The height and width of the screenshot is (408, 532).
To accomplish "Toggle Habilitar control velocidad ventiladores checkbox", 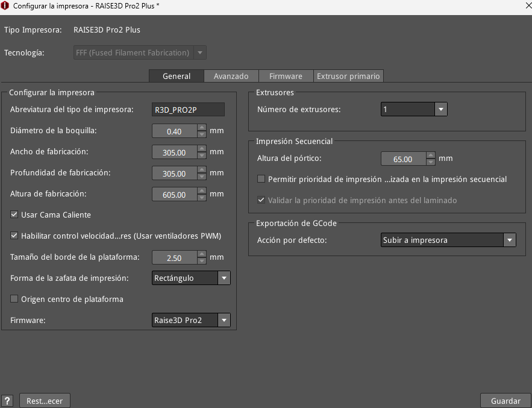I will click(x=14, y=236).
